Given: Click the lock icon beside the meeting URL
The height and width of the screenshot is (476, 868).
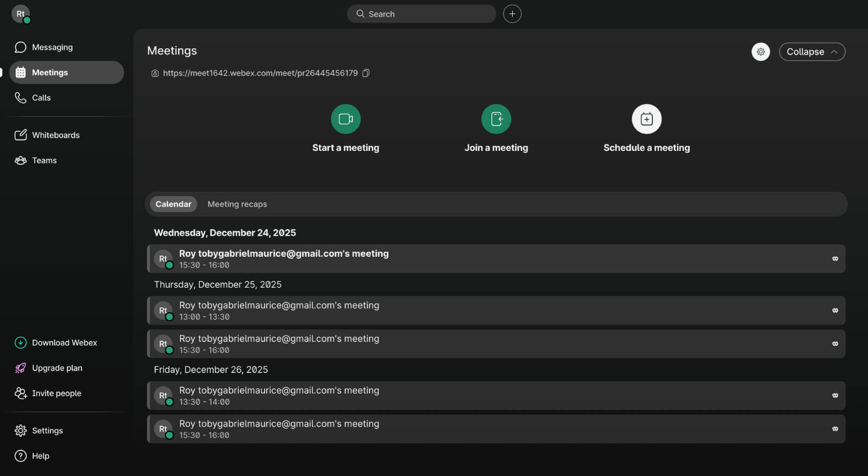Looking at the screenshot, I should pyautogui.click(x=155, y=73).
